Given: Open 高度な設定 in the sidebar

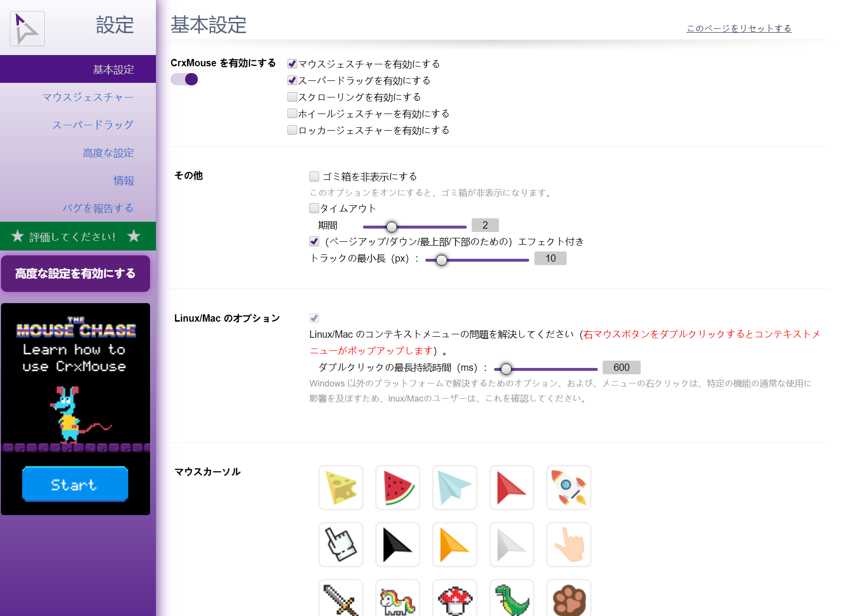Looking at the screenshot, I should coord(108,153).
